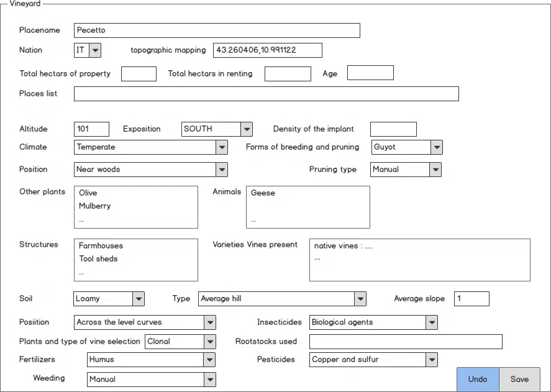Click the Average slope field showing 1
Image resolution: width=551 pixels, height=392 pixels.
coord(471,299)
